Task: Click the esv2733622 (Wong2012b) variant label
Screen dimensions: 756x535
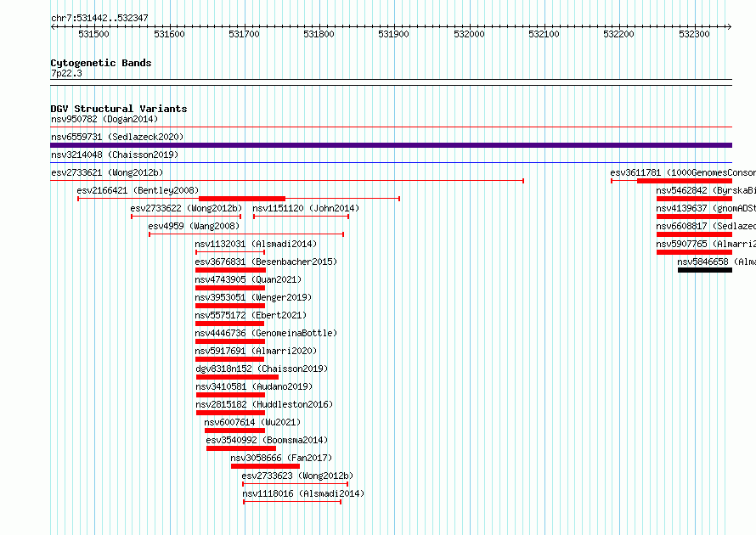Action: coord(186,208)
